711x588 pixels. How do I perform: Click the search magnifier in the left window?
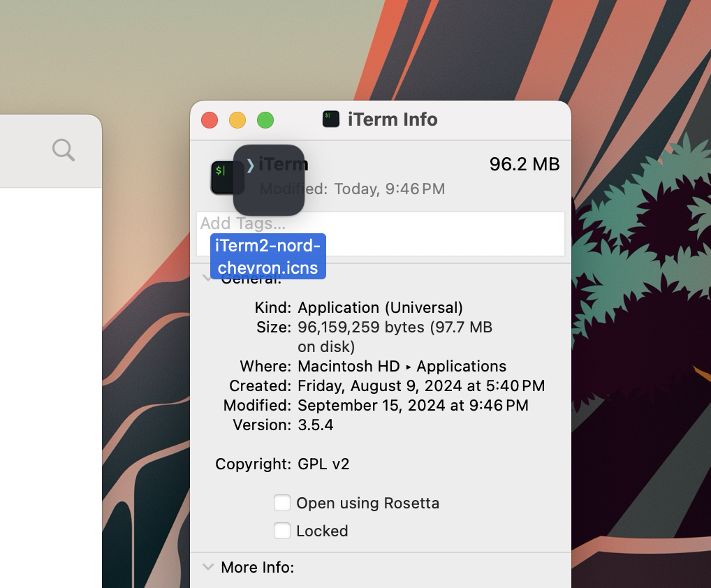64,150
